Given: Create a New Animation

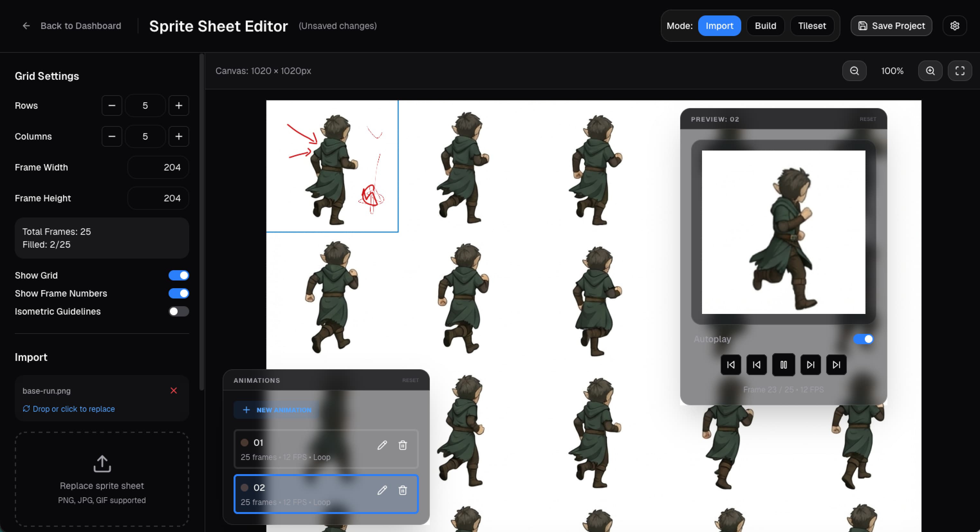Looking at the screenshot, I should [x=276, y=409].
